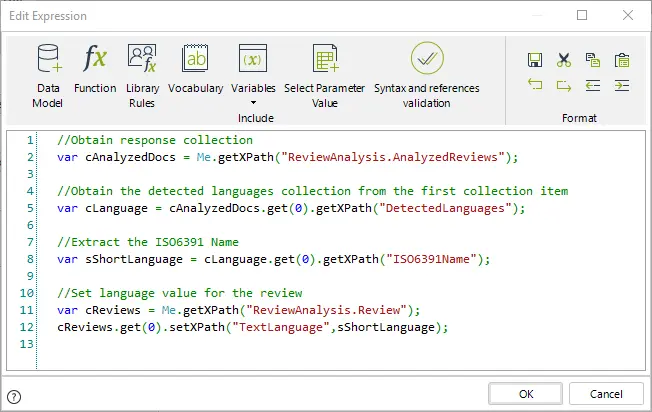Click the "DetectedLanguages" string literal

pyautogui.click(x=445, y=208)
